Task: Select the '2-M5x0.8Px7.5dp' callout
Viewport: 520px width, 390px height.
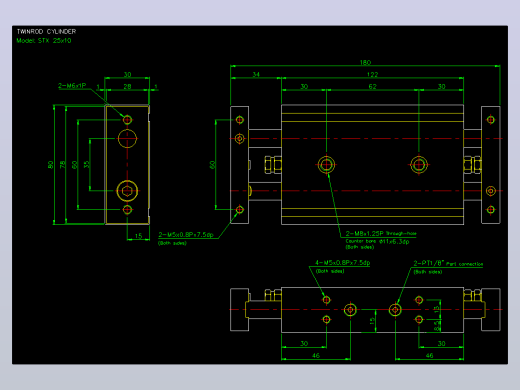Action: [x=186, y=235]
